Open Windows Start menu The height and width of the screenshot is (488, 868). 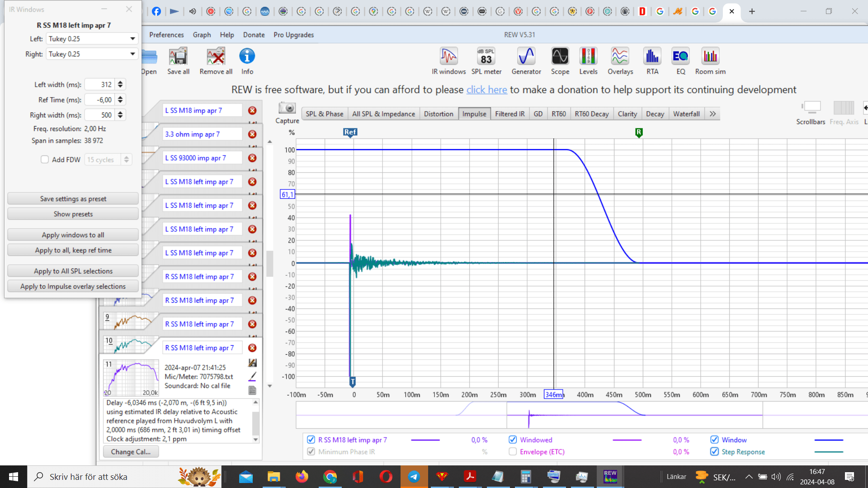coord(14,477)
